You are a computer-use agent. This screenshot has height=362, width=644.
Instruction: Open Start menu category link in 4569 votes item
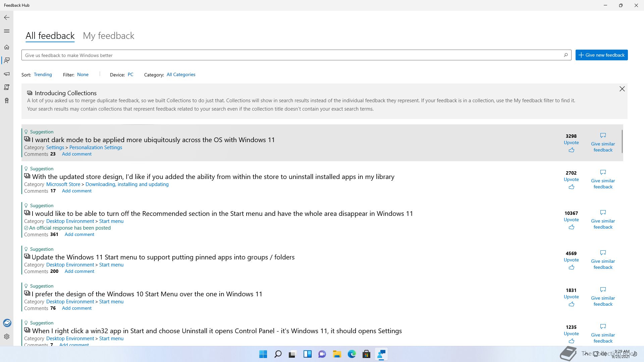pyautogui.click(x=111, y=265)
